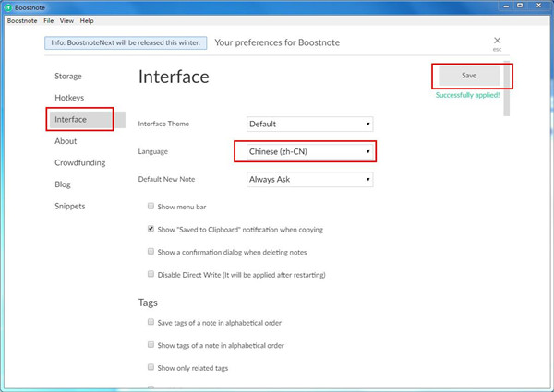Image resolution: width=554 pixels, height=392 pixels.
Task: Go to the Storage preferences section
Action: 68,76
